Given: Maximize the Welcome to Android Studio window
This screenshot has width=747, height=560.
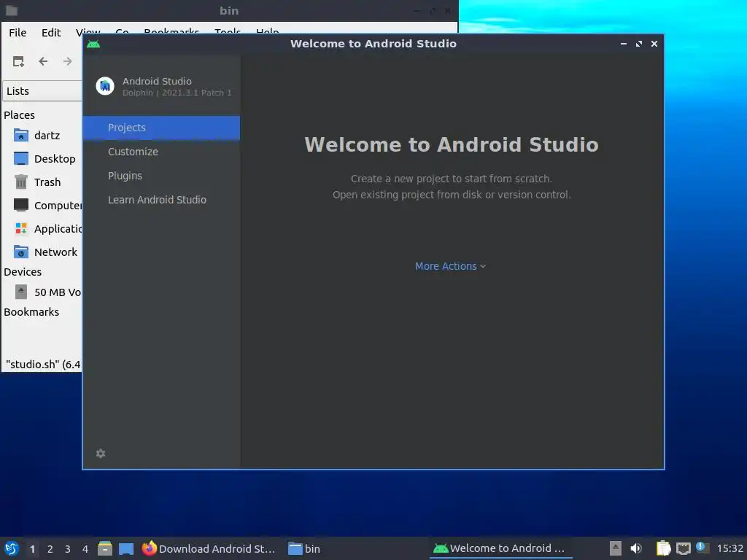Looking at the screenshot, I should pyautogui.click(x=639, y=44).
